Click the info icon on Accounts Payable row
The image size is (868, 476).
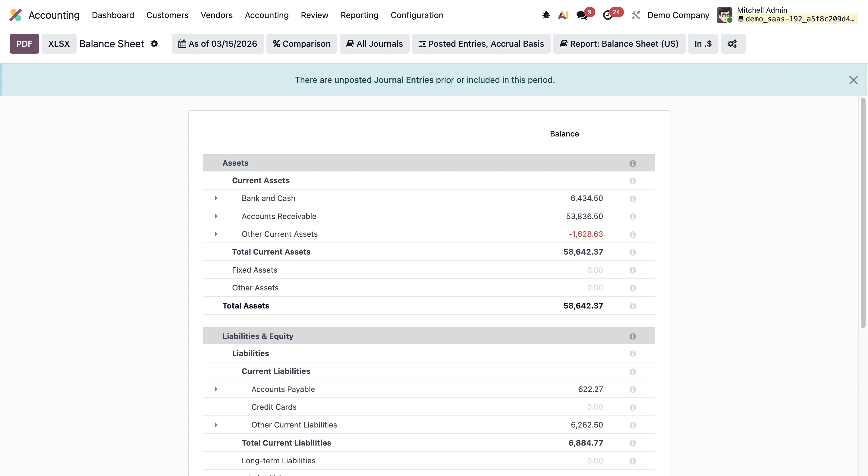tap(633, 390)
